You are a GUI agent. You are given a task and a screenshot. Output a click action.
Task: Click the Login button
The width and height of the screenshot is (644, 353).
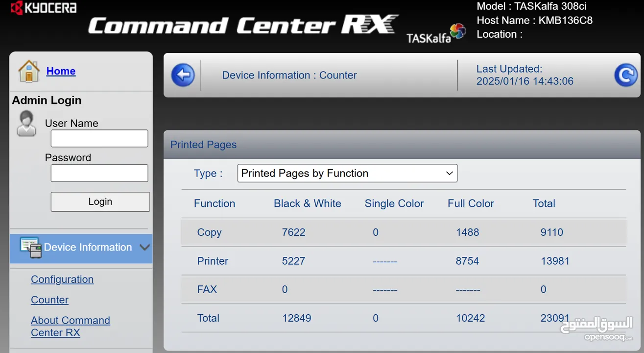pos(100,202)
